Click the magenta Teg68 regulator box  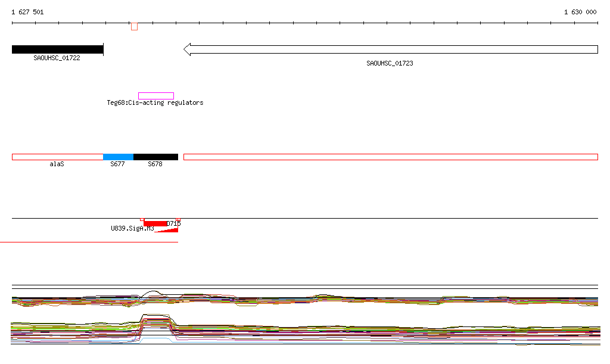(x=156, y=96)
